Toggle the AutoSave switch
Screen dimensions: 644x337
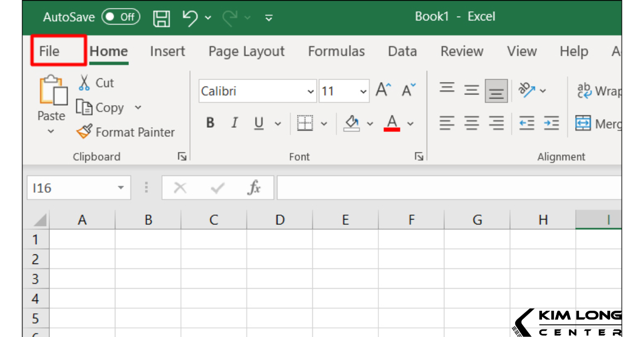[120, 17]
